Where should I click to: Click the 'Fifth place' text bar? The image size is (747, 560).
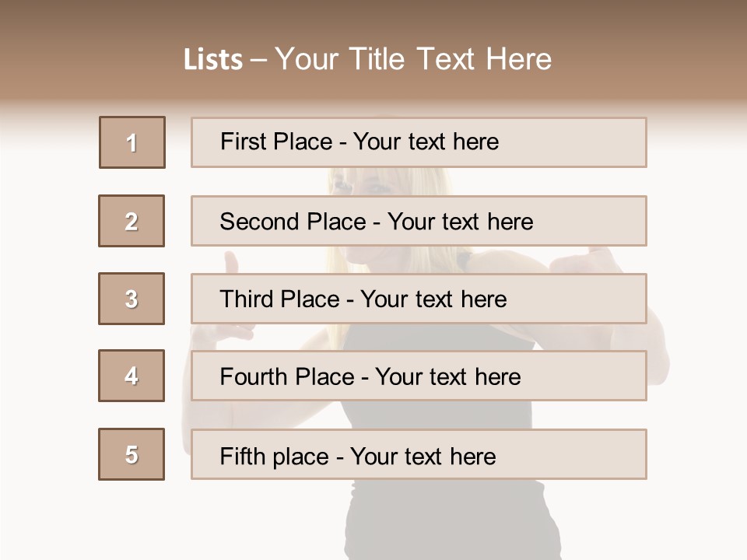coord(419,454)
